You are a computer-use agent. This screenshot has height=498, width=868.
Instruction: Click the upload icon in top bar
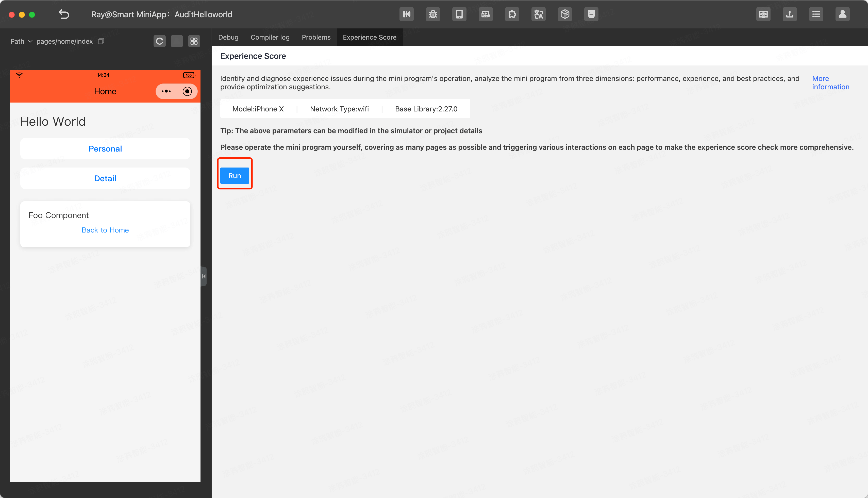tap(789, 14)
